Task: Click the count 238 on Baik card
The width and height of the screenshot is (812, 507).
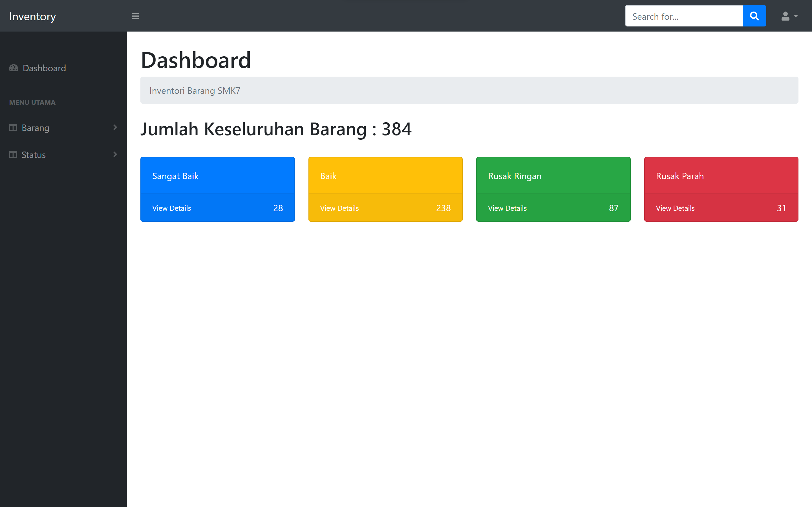Action: click(443, 208)
